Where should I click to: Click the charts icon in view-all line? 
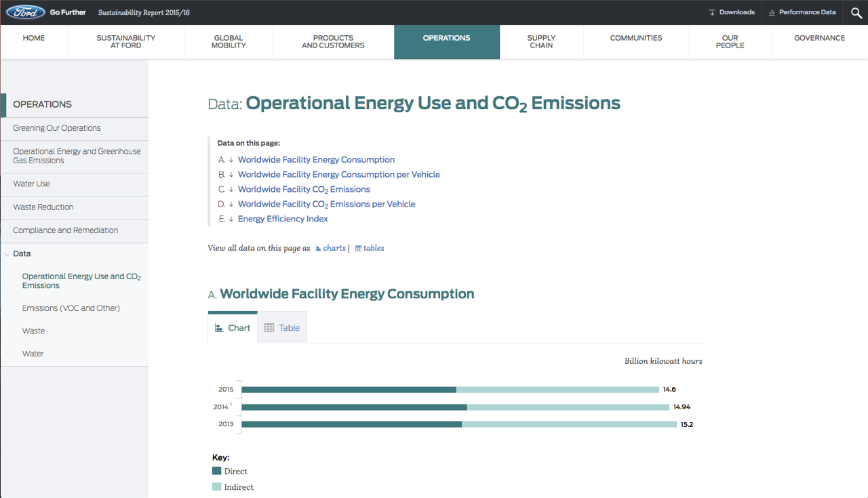(319, 249)
